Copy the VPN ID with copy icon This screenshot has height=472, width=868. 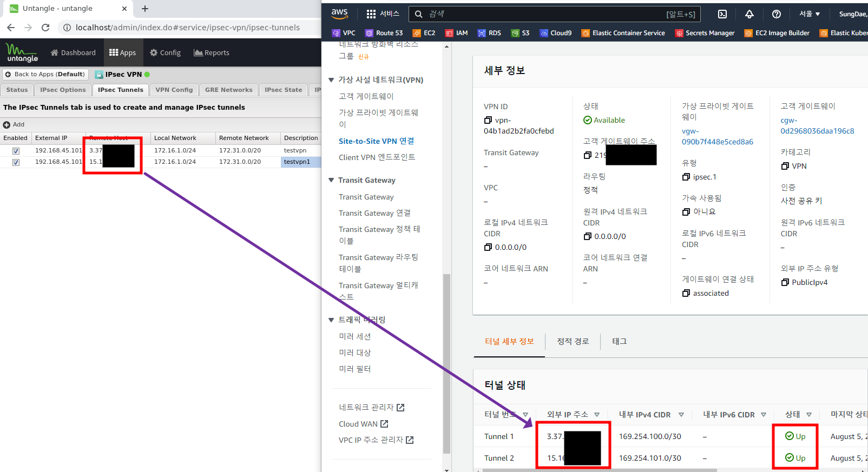488,120
